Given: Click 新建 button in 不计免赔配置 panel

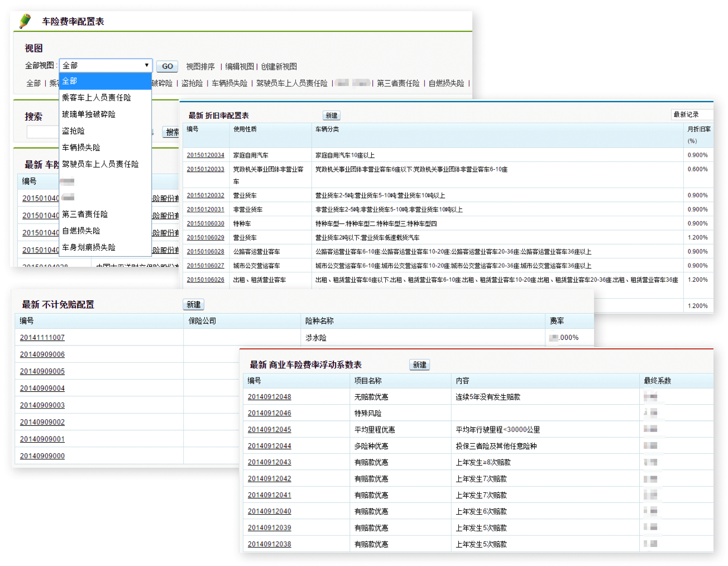Looking at the screenshot, I should pyautogui.click(x=194, y=305).
